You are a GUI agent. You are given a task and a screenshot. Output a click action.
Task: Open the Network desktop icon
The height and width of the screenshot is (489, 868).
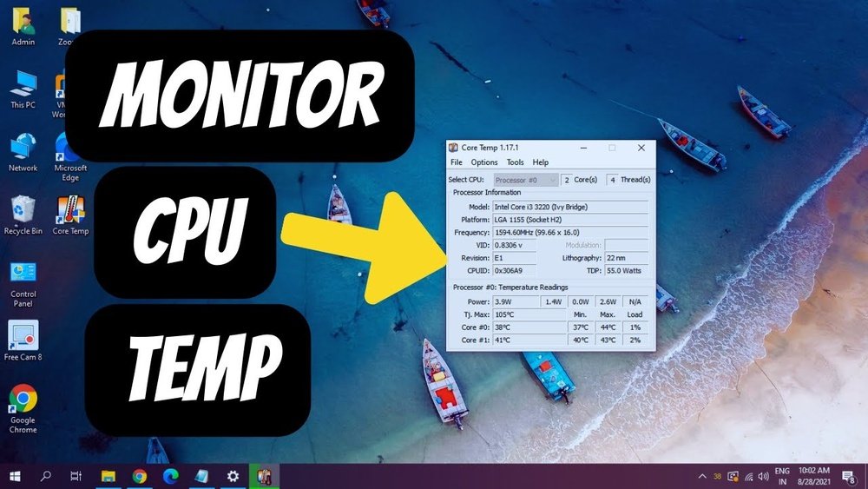(x=23, y=153)
